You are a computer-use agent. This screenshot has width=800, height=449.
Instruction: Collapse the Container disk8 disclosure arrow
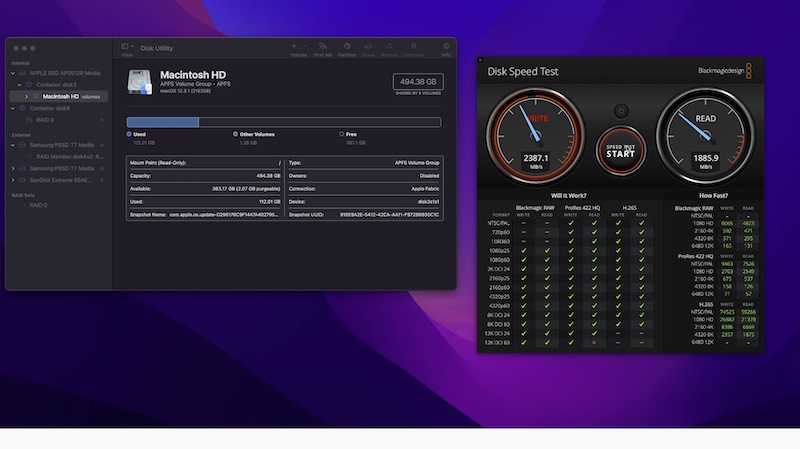13,108
